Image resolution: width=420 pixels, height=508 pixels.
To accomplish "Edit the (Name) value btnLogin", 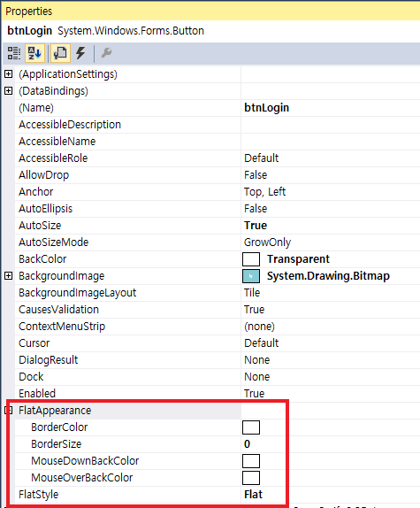I will tap(267, 108).
